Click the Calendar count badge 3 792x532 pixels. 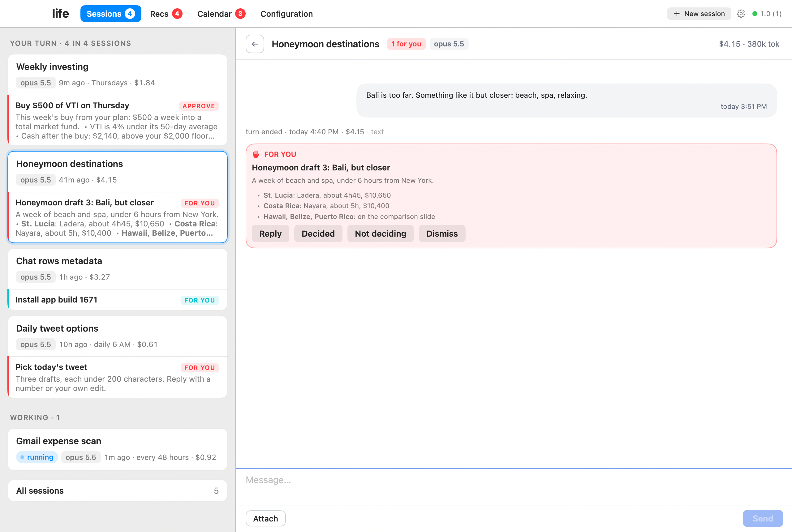coord(240,14)
